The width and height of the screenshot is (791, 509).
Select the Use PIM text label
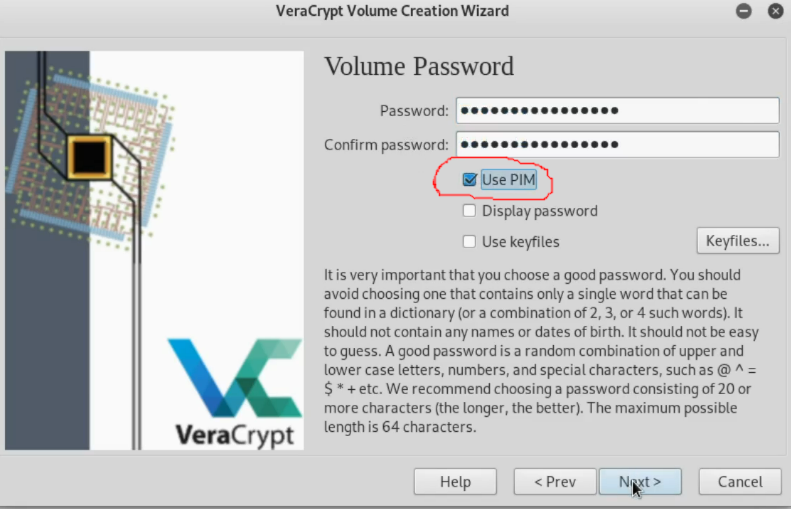(508, 180)
